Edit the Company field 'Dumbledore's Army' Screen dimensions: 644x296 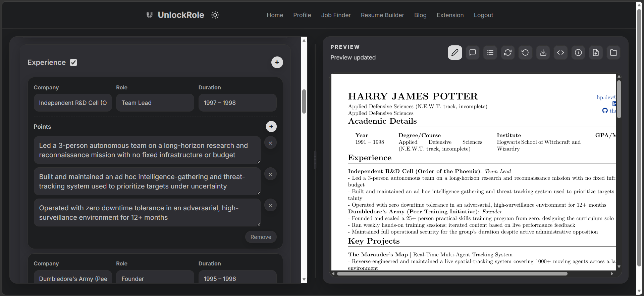click(x=73, y=278)
